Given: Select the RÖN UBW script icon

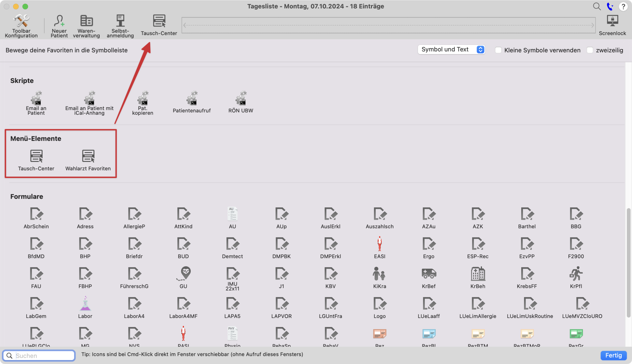Looking at the screenshot, I should (241, 102).
